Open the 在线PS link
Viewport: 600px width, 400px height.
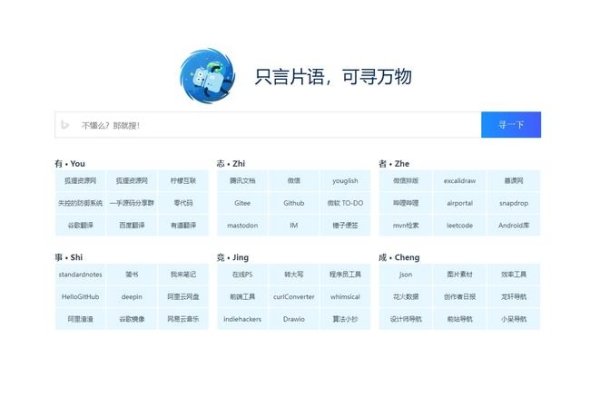pyautogui.click(x=242, y=274)
